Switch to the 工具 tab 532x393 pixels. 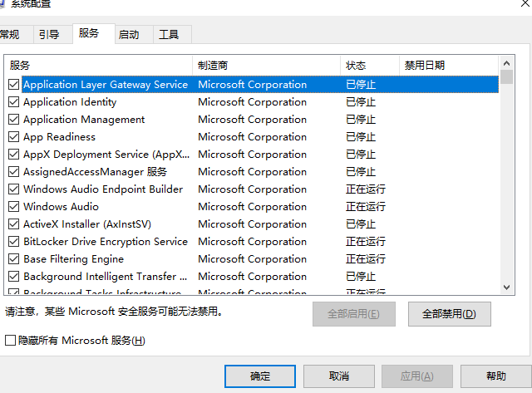[172, 34]
